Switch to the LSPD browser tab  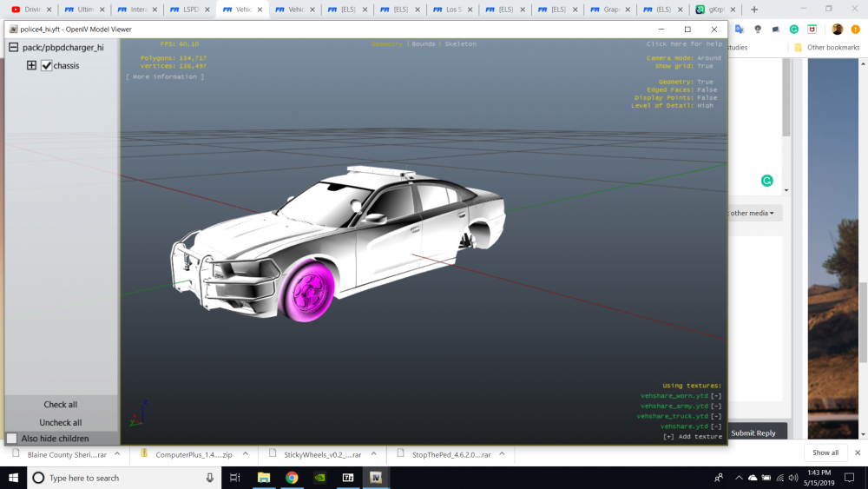191,10
